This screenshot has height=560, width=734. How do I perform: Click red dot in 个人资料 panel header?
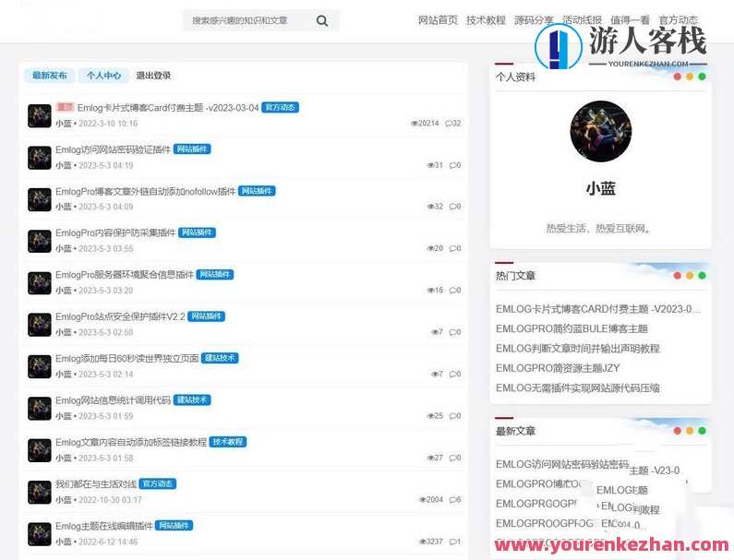pos(678,77)
